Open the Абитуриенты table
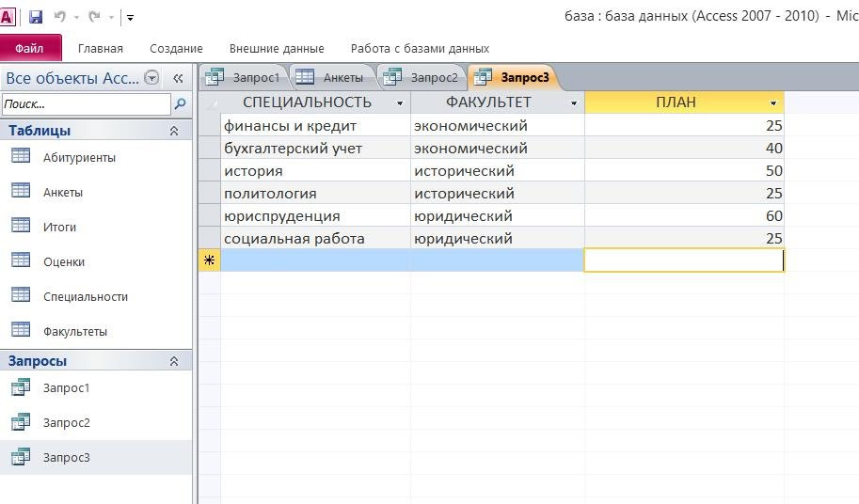The image size is (859, 504). coord(79,158)
